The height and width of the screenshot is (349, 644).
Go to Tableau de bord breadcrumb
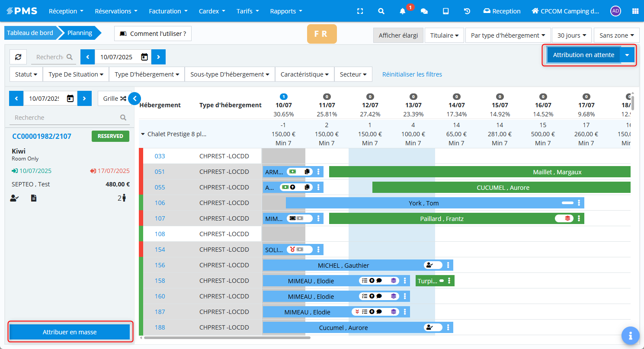click(30, 33)
